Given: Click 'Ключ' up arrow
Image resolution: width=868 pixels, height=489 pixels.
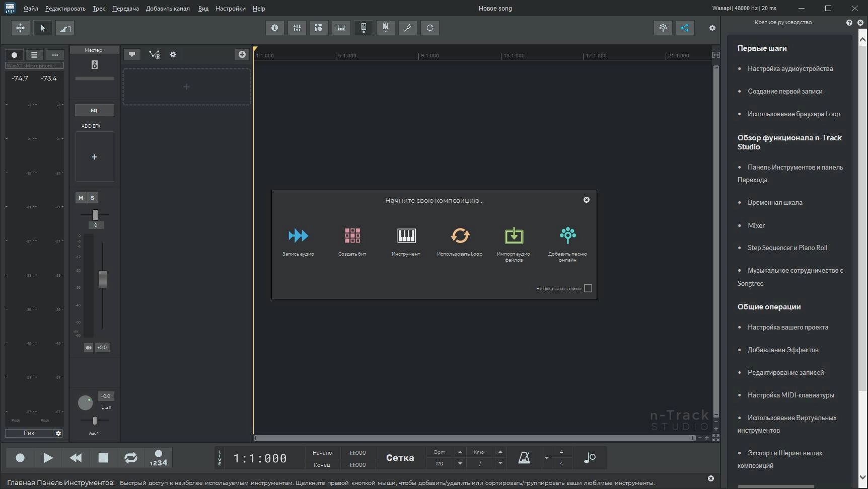Looking at the screenshot, I should [500, 452].
